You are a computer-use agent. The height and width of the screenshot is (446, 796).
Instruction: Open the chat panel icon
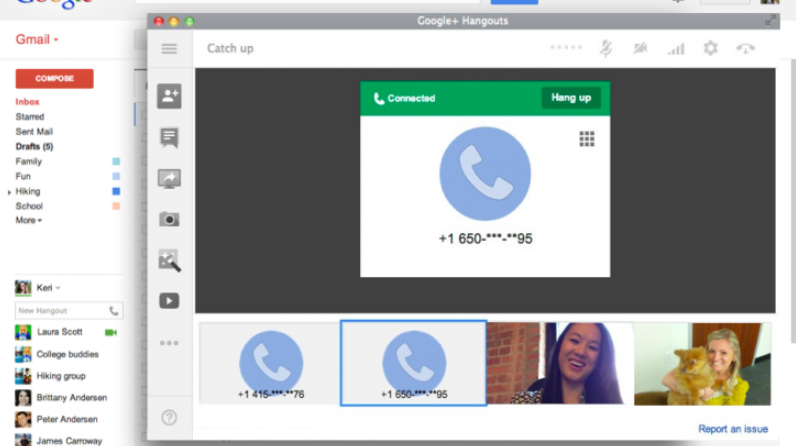(x=169, y=138)
